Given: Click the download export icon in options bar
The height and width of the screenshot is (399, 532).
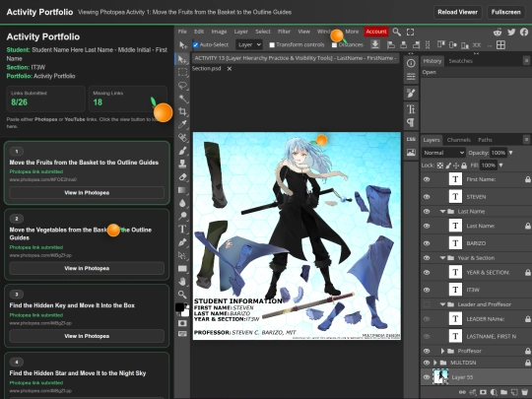Looking at the screenshot, I should pos(375,44).
